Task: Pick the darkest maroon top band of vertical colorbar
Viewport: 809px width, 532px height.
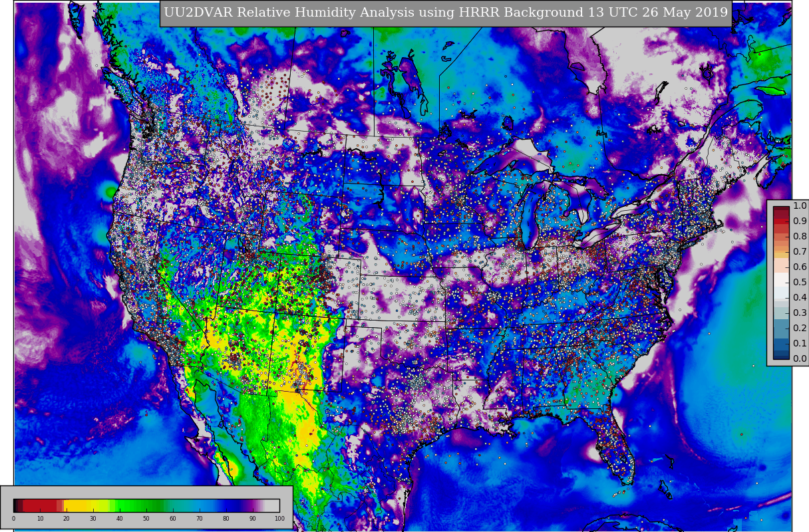Action: coord(781,208)
